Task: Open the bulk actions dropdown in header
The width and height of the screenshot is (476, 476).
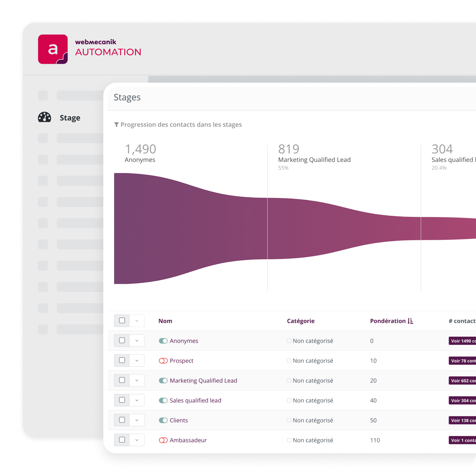Action: tap(137, 321)
